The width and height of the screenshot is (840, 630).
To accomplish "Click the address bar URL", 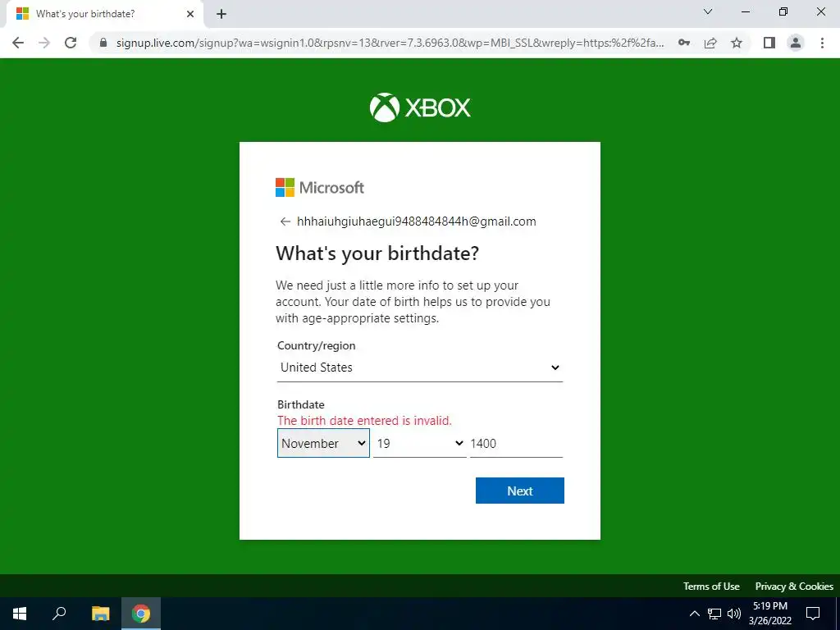I will [x=390, y=43].
